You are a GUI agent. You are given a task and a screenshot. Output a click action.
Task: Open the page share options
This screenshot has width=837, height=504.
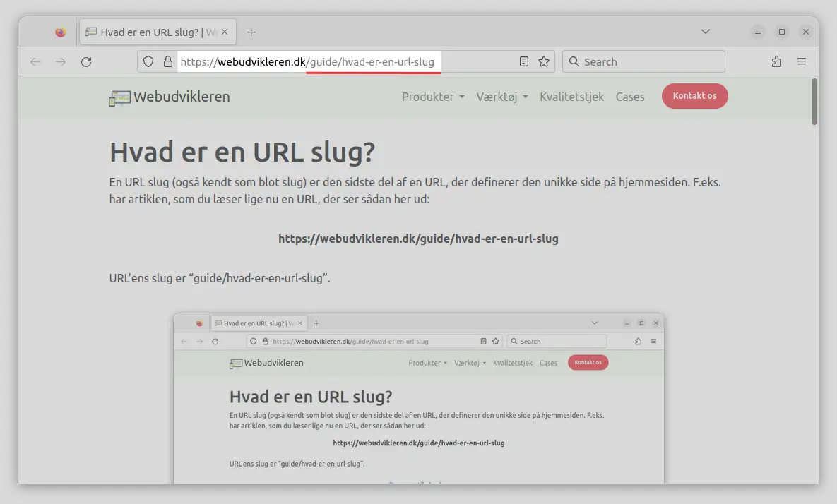click(x=776, y=61)
